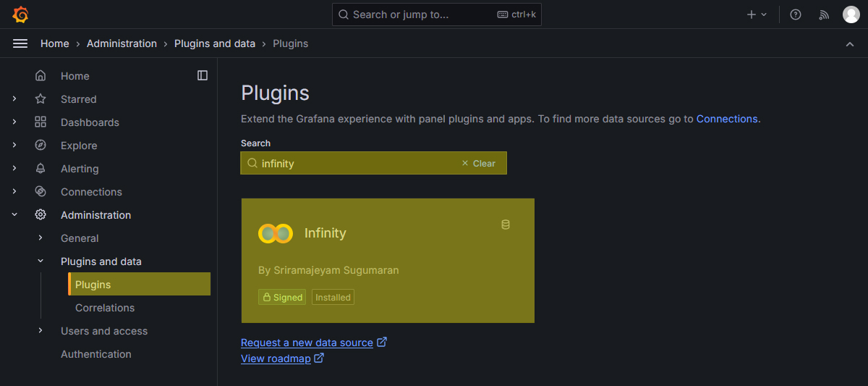Image resolution: width=868 pixels, height=386 pixels.
Task: Expand the Starred section chevron
Action: pos(14,99)
